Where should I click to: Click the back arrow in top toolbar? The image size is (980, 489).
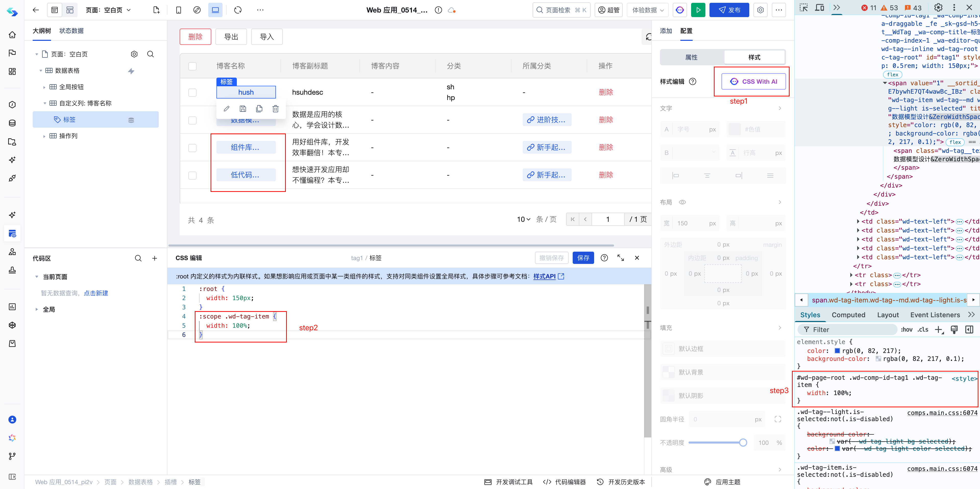36,10
